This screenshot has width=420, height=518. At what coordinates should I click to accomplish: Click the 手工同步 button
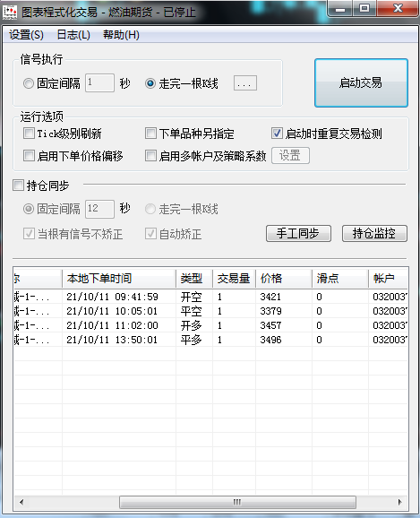[x=298, y=234]
